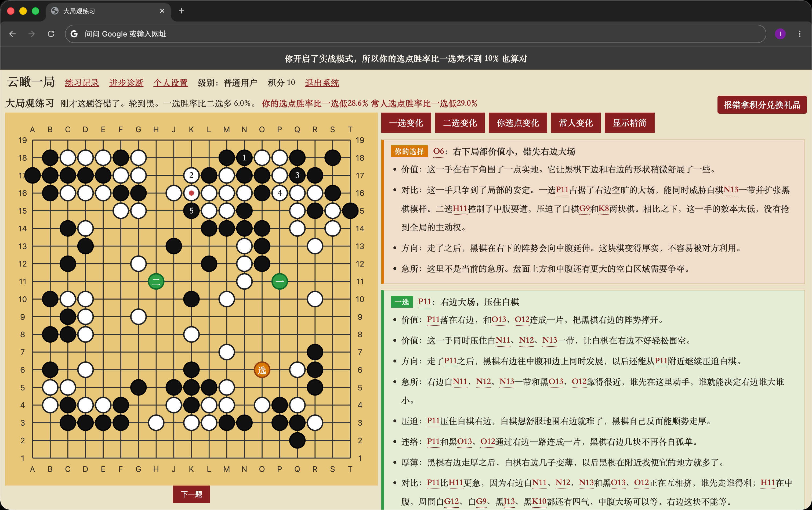Focus the Google address bar input

point(415,34)
